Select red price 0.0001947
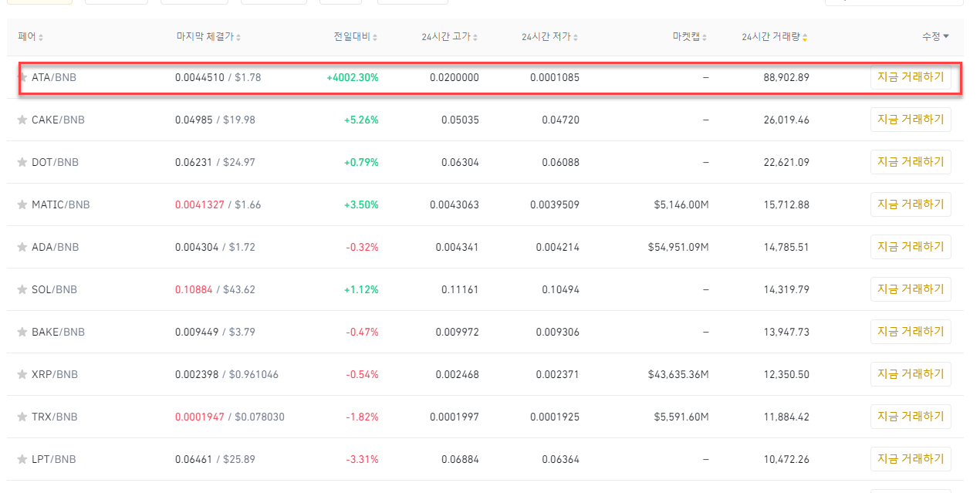The width and height of the screenshot is (980, 493). pyautogui.click(x=200, y=417)
